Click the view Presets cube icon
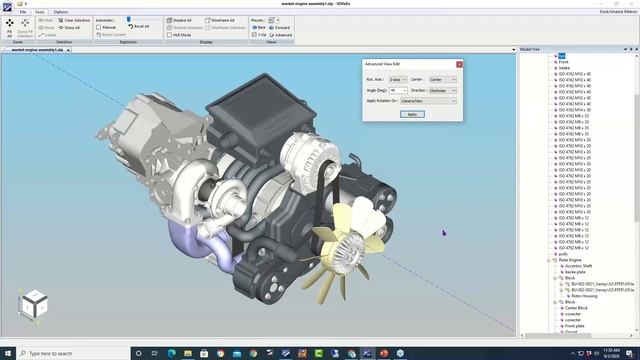This screenshot has width=640, height=360. (271, 20)
